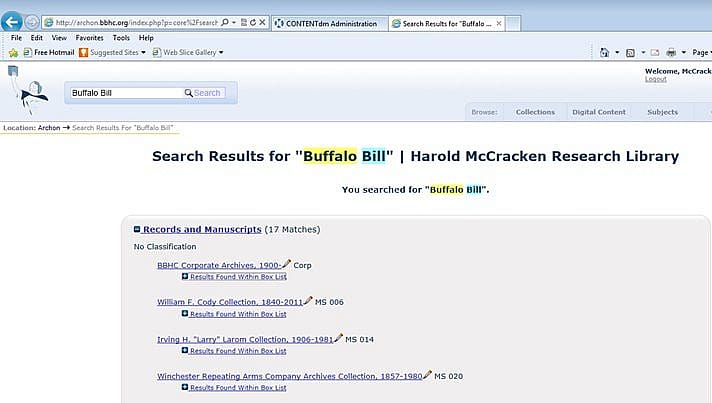
Task: Expand box list results under William F. Cody Collection
Action: click(x=234, y=314)
